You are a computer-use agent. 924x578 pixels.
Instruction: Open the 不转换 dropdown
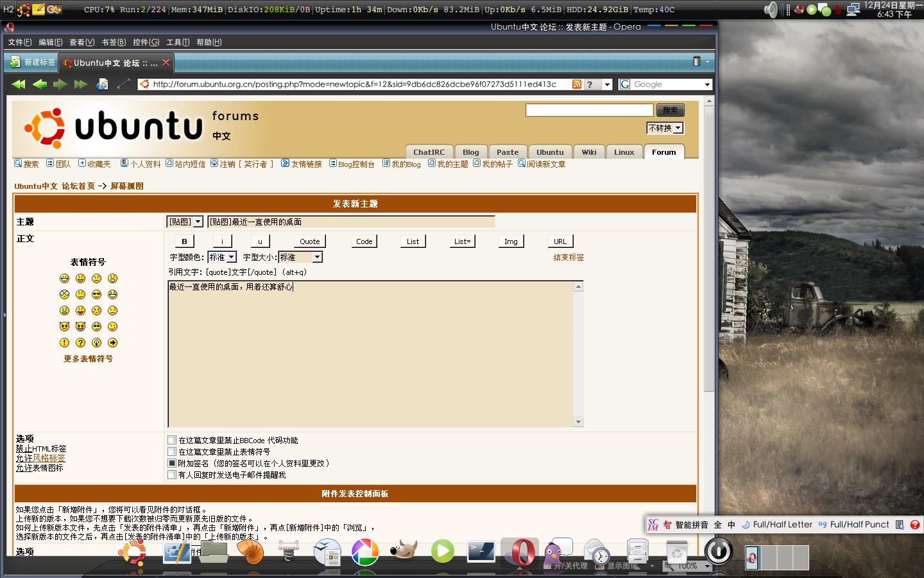[x=665, y=128]
